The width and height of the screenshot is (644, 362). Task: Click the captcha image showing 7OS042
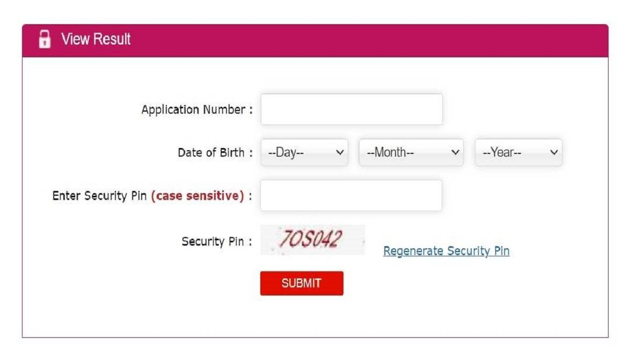[312, 240]
